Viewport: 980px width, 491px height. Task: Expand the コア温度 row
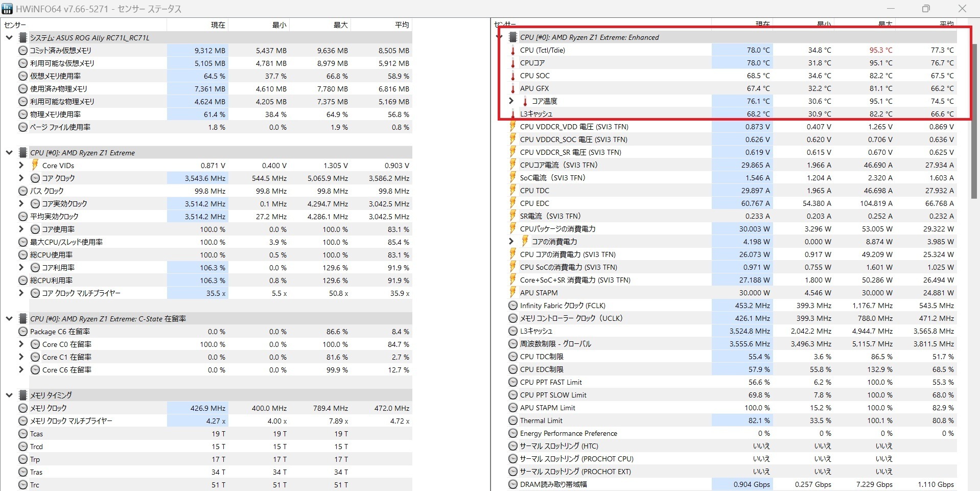point(511,101)
